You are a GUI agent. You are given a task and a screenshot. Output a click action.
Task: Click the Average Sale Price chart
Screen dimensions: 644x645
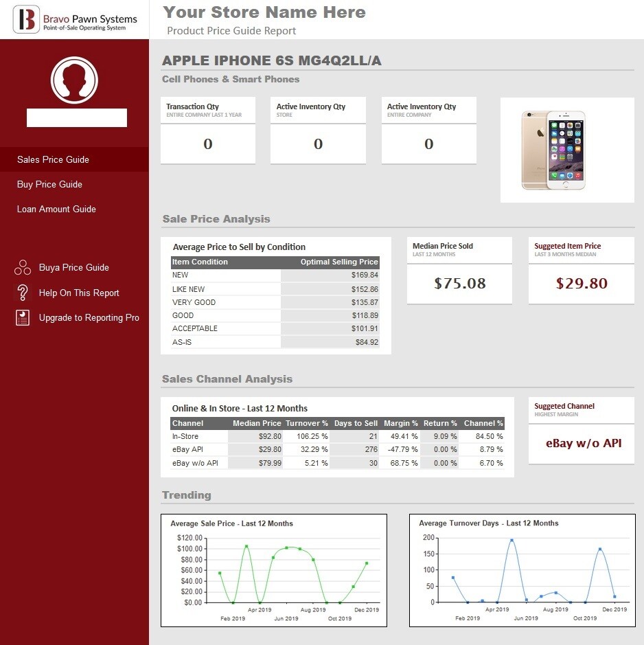point(274,570)
